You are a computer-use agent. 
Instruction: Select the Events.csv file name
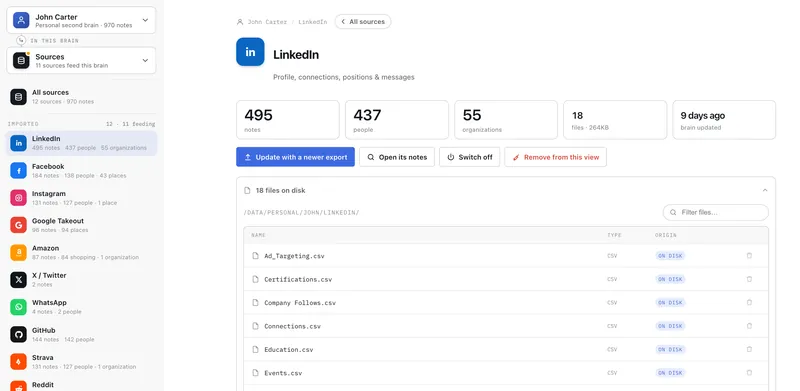283,373
